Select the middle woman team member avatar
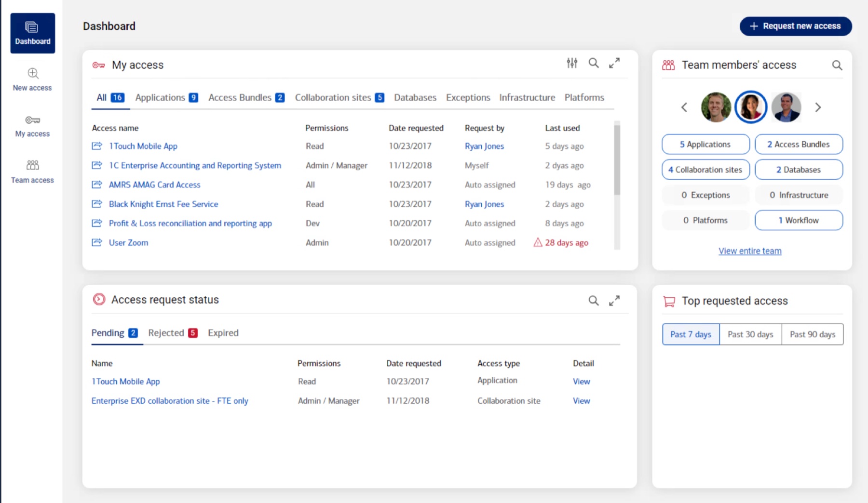868x503 pixels. 751,107
